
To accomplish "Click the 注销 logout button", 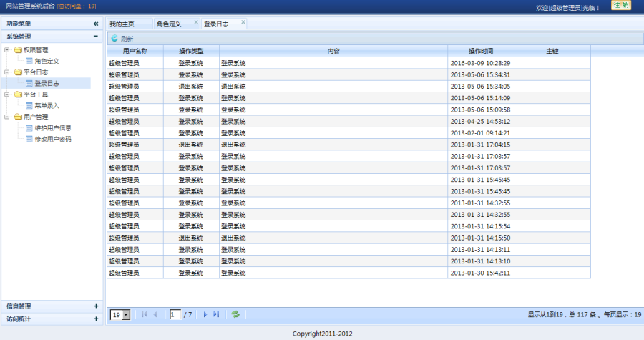I will click(x=621, y=5).
